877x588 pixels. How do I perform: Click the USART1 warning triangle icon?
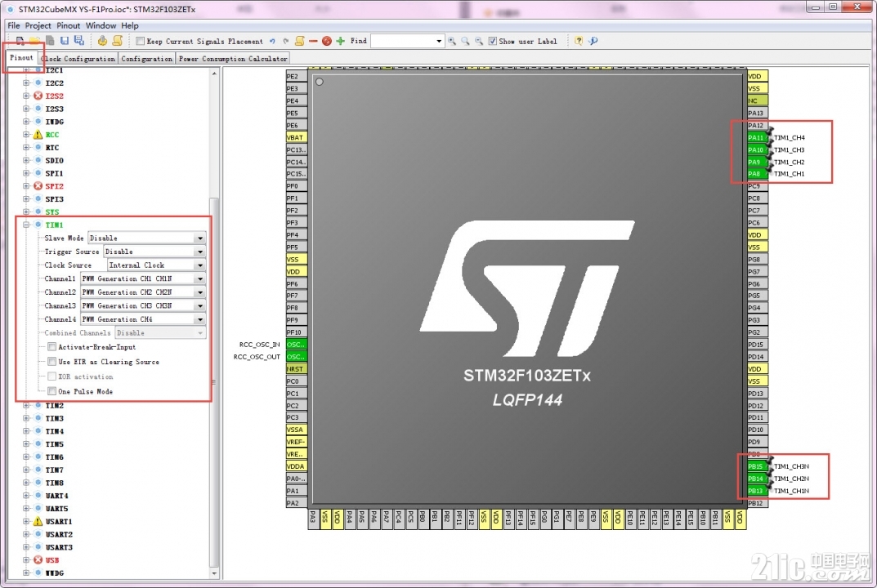[38, 521]
